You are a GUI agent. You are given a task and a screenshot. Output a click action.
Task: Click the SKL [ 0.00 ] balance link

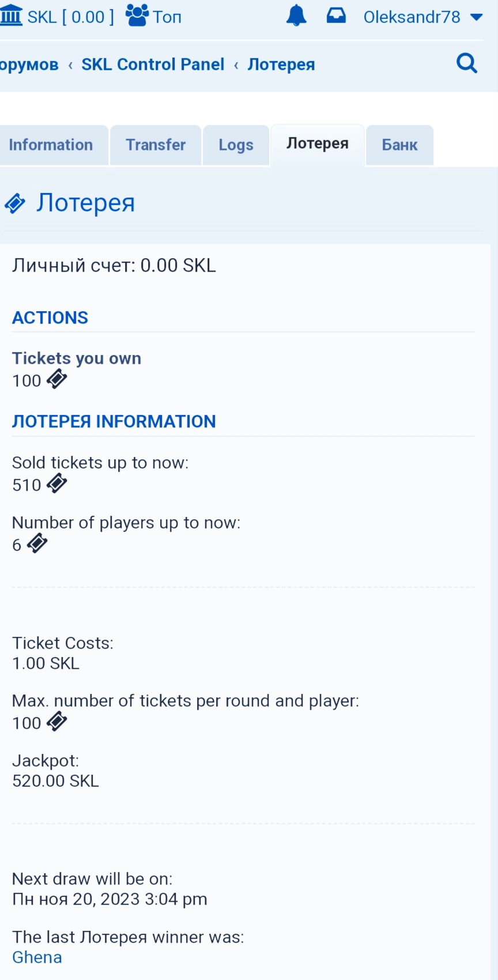(70, 17)
